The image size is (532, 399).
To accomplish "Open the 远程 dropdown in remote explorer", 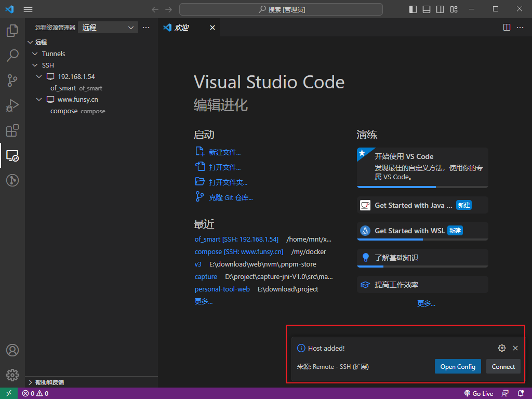I will tap(108, 28).
